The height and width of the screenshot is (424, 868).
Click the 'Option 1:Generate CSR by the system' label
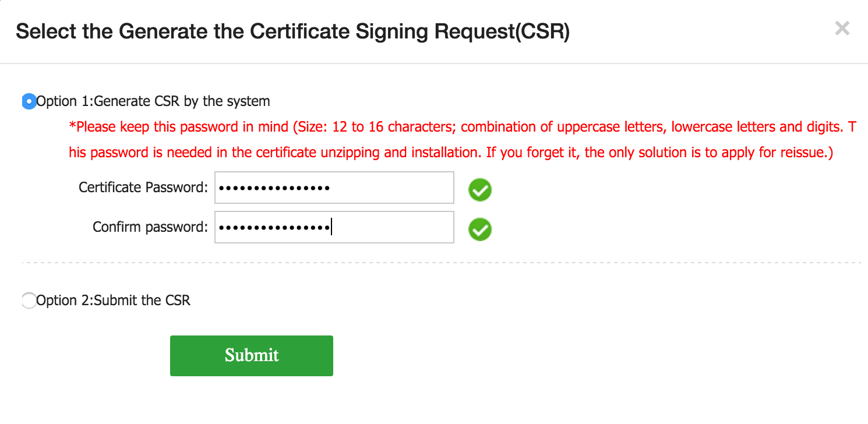(x=153, y=101)
